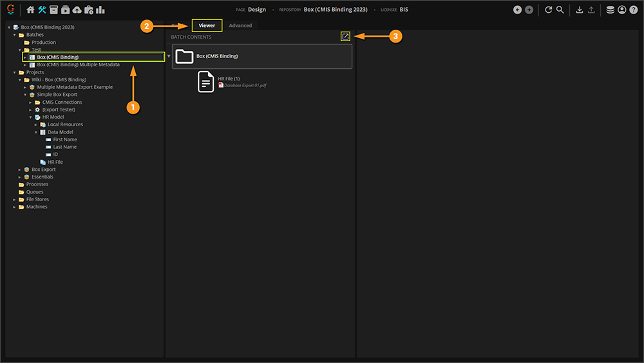The width and height of the screenshot is (644, 363).
Task: Click the 'Design' page name in header
Action: pos(257,10)
